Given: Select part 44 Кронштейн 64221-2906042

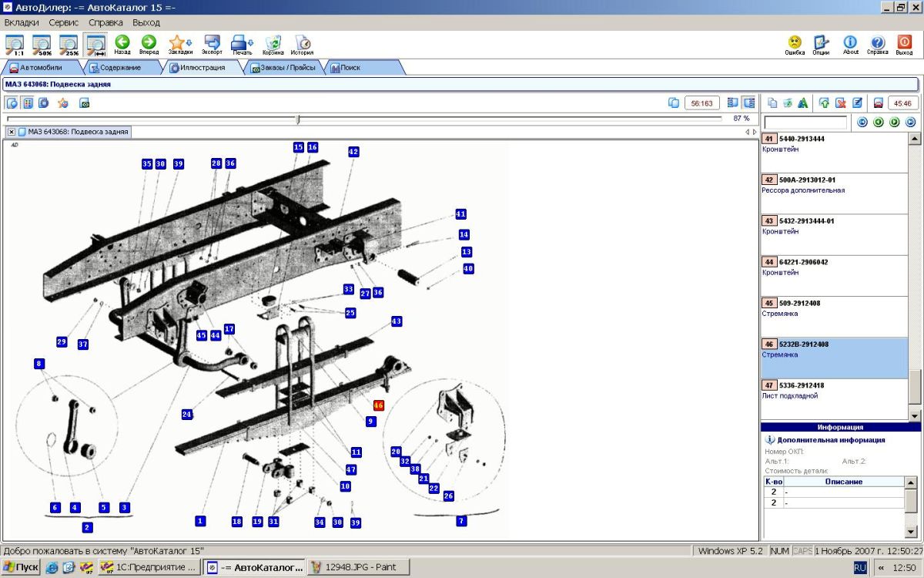Looking at the screenshot, I should pos(835,276).
